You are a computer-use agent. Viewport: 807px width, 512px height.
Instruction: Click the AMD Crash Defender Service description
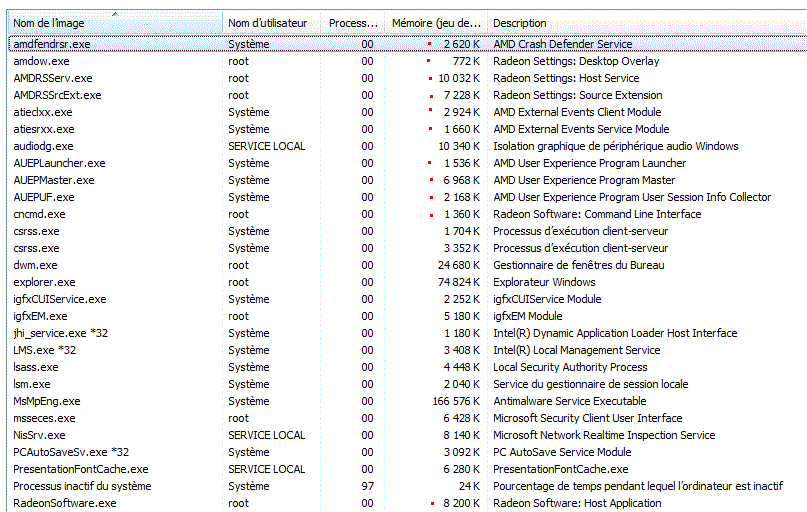[563, 44]
